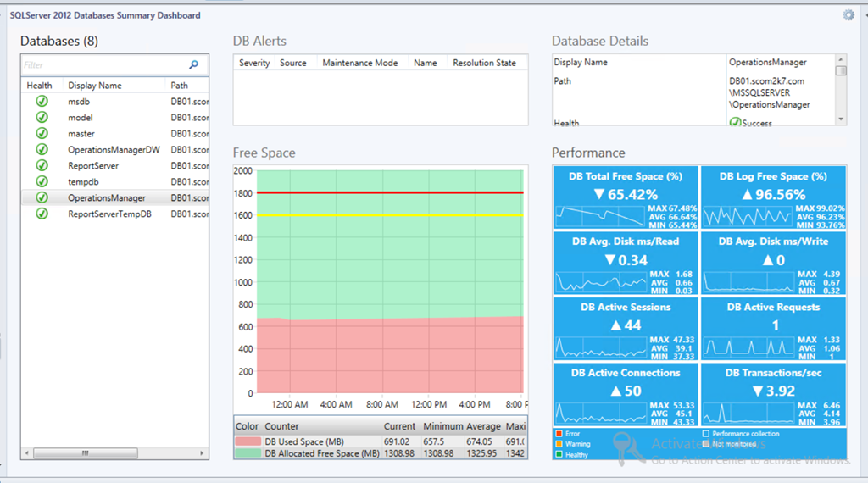
Task: Click the Minimum column header in legend
Action: (x=442, y=426)
